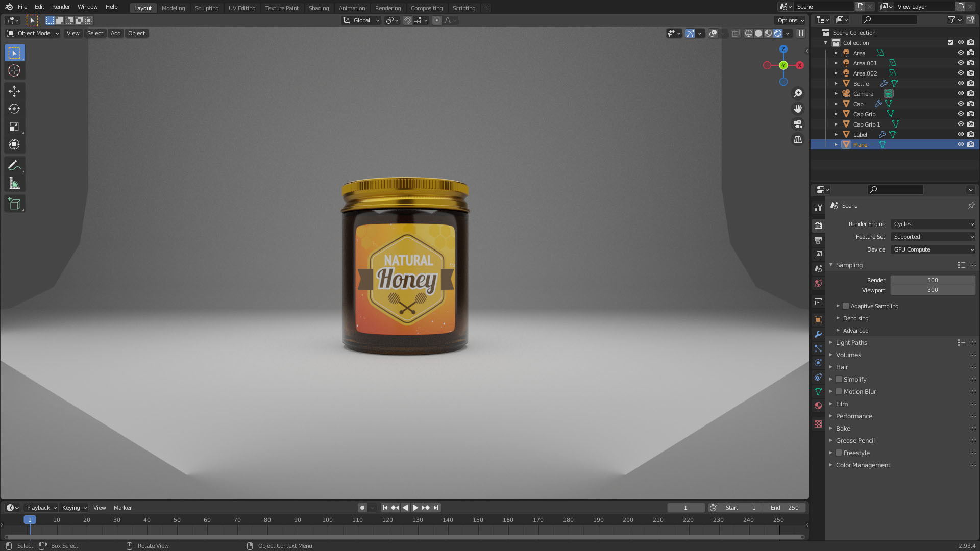Screen dimensions: 980x551
Task: Open the Render Engine dropdown
Action: point(933,224)
